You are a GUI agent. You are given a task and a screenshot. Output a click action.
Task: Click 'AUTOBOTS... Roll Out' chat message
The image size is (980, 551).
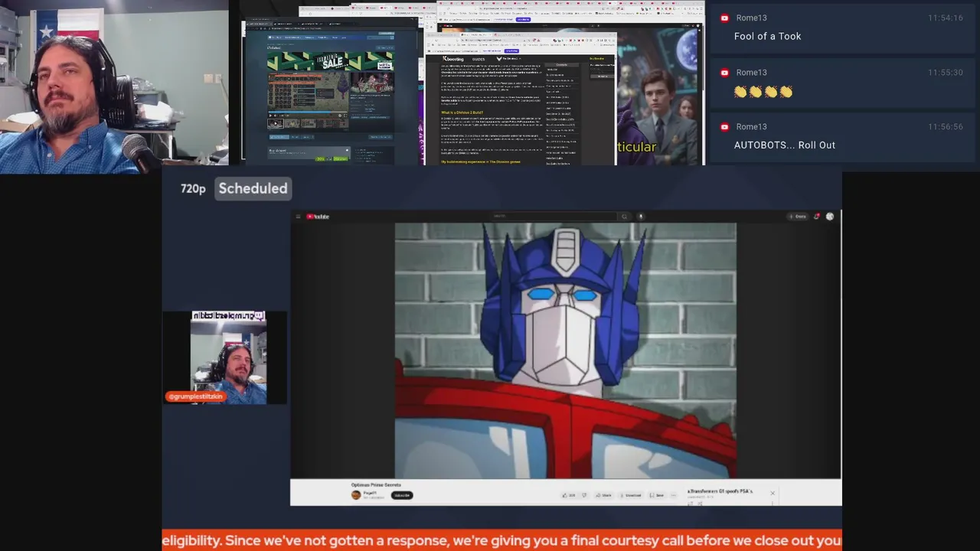click(x=784, y=145)
